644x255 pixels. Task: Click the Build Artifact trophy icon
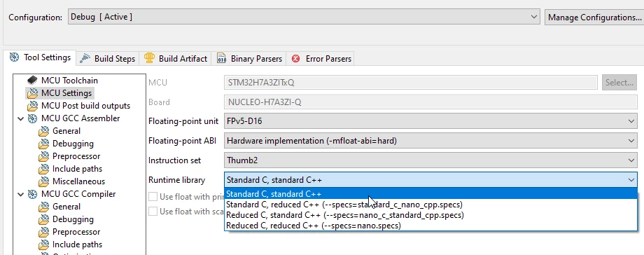point(149,58)
